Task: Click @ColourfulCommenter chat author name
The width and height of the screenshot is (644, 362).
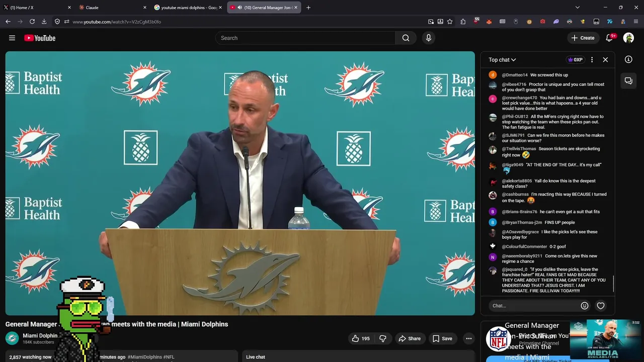Action: (x=524, y=246)
